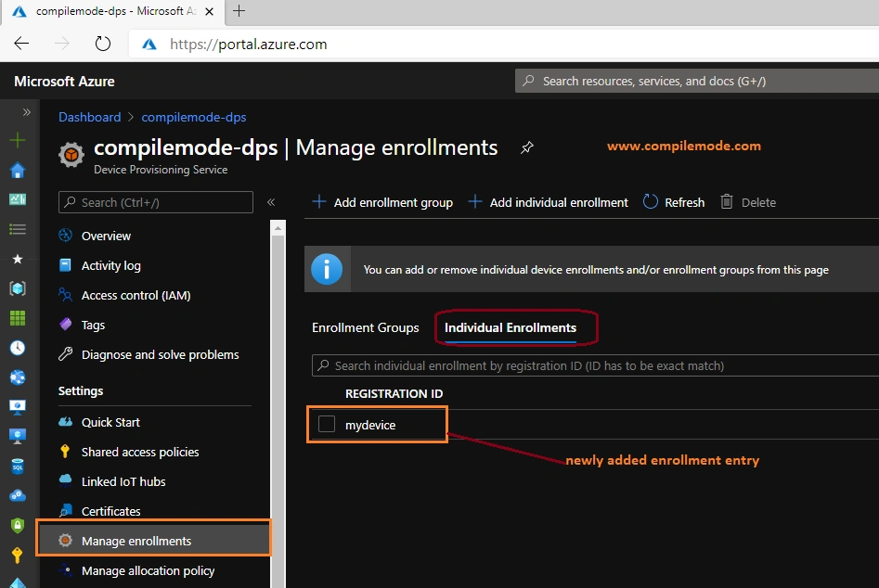
Task: Click resource menu scrollbar up arrow
Action: [x=278, y=228]
